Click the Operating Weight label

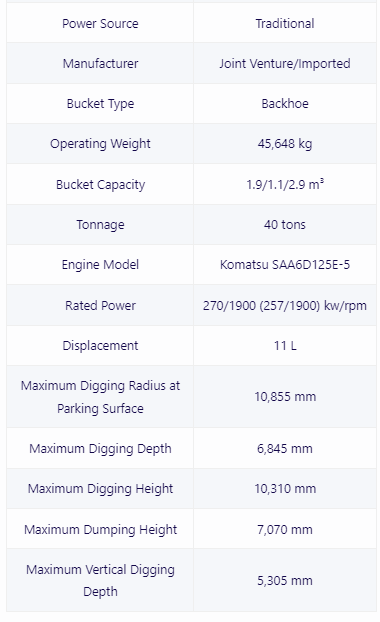(x=100, y=144)
